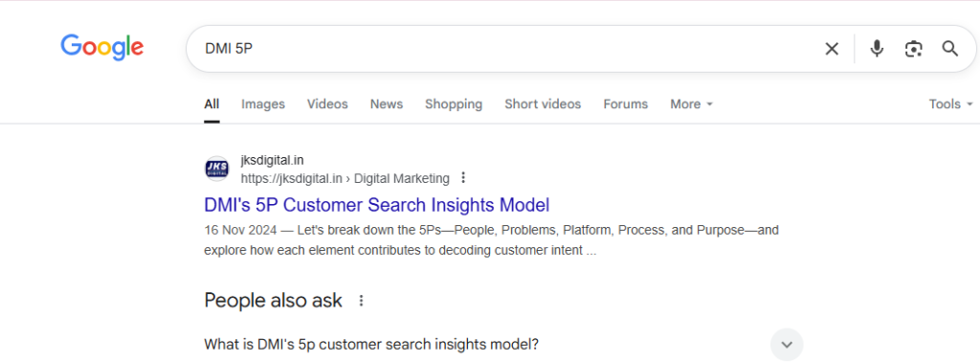Click the magnifying glass search icon

950,49
